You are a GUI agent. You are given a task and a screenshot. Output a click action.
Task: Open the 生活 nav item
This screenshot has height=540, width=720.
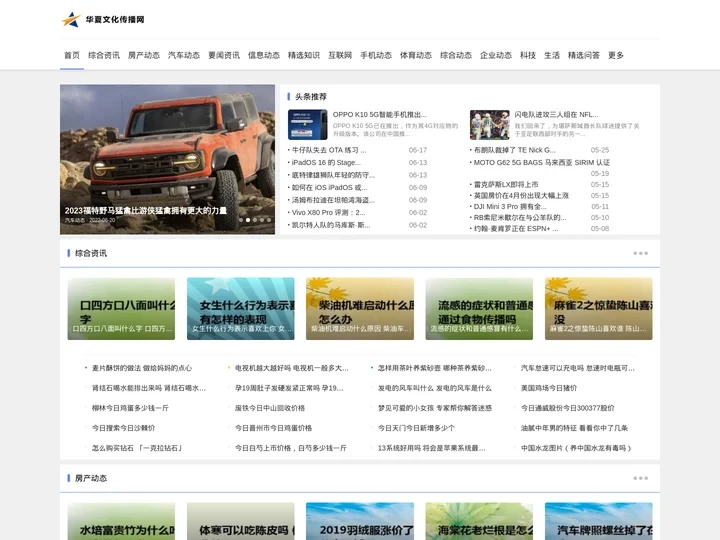[x=552, y=55]
